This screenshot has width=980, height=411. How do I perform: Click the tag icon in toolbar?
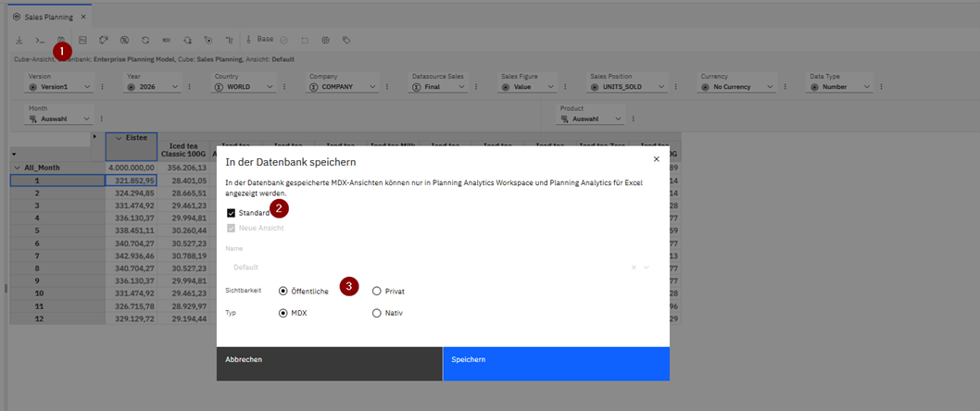pos(346,41)
